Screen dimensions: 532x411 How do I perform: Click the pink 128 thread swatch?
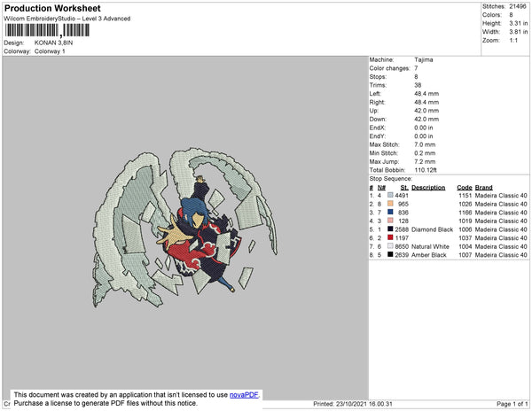pos(390,221)
